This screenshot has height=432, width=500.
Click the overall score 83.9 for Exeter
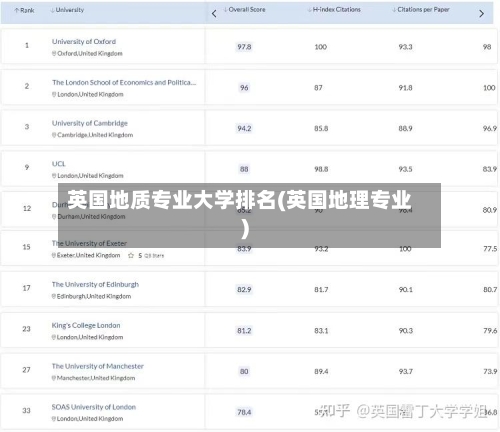[244, 249]
